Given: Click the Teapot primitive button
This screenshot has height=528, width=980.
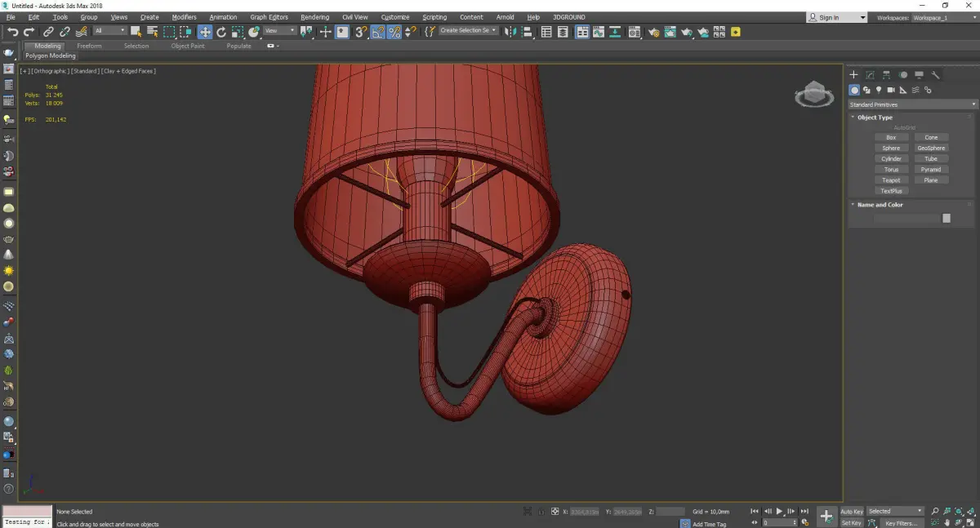Looking at the screenshot, I should pos(891,180).
